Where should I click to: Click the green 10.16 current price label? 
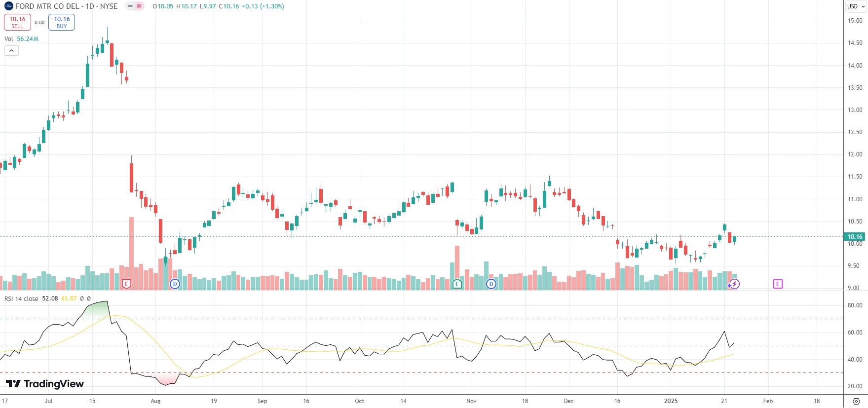coord(855,237)
